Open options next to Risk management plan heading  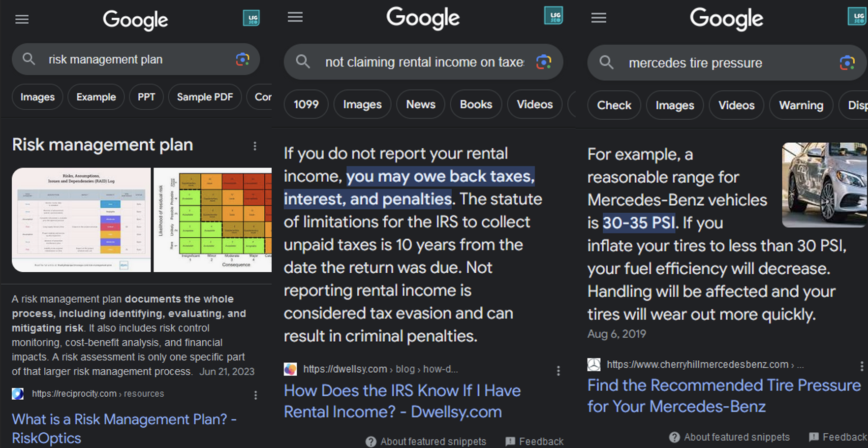pos(255,146)
